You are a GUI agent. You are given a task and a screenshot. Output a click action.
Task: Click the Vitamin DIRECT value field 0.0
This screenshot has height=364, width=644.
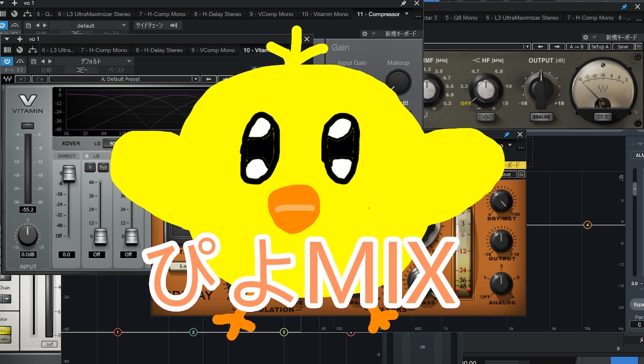point(67,254)
